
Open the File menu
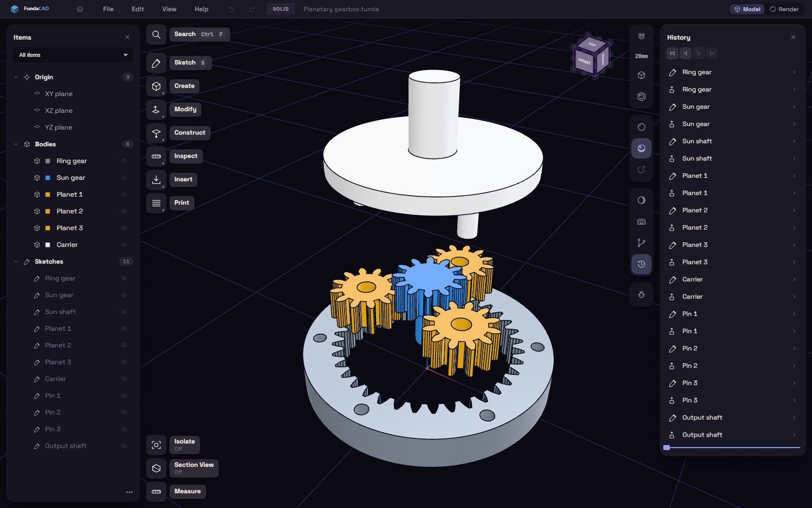point(108,9)
